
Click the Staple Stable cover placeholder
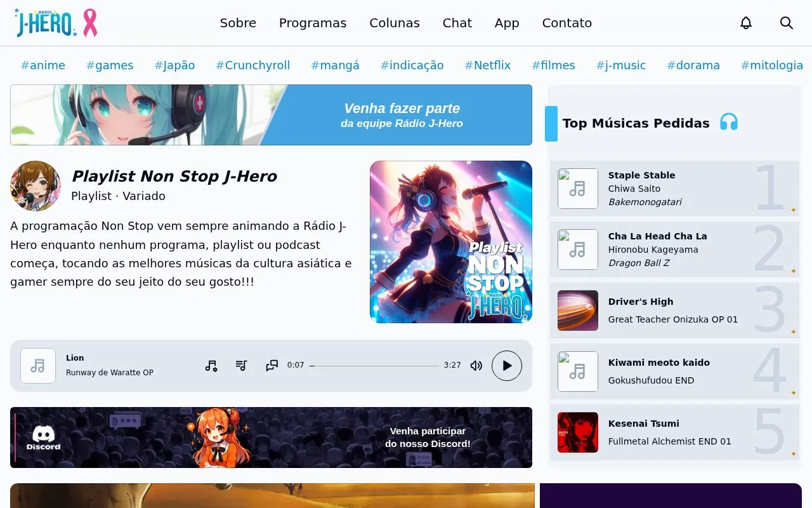click(578, 189)
